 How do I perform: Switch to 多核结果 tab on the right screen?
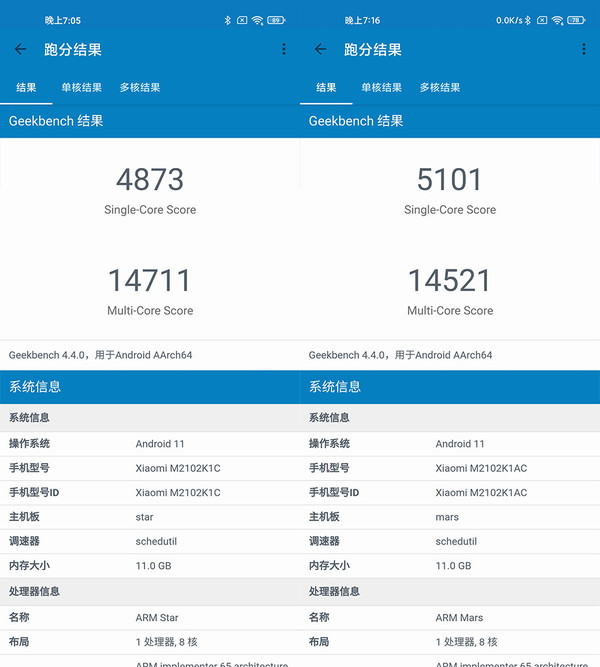pos(440,88)
